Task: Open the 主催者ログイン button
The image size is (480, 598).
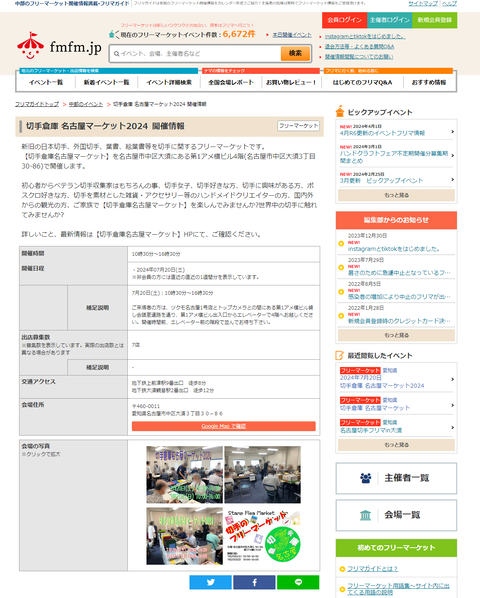Action: (x=390, y=20)
